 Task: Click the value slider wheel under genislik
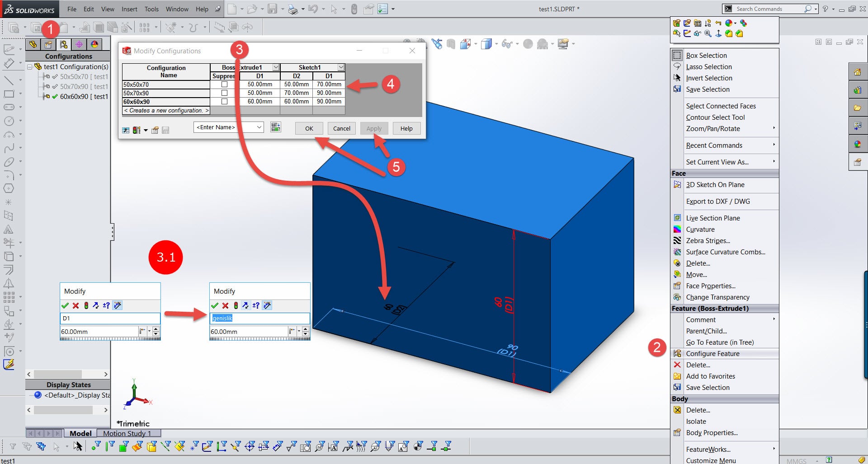click(x=259, y=339)
